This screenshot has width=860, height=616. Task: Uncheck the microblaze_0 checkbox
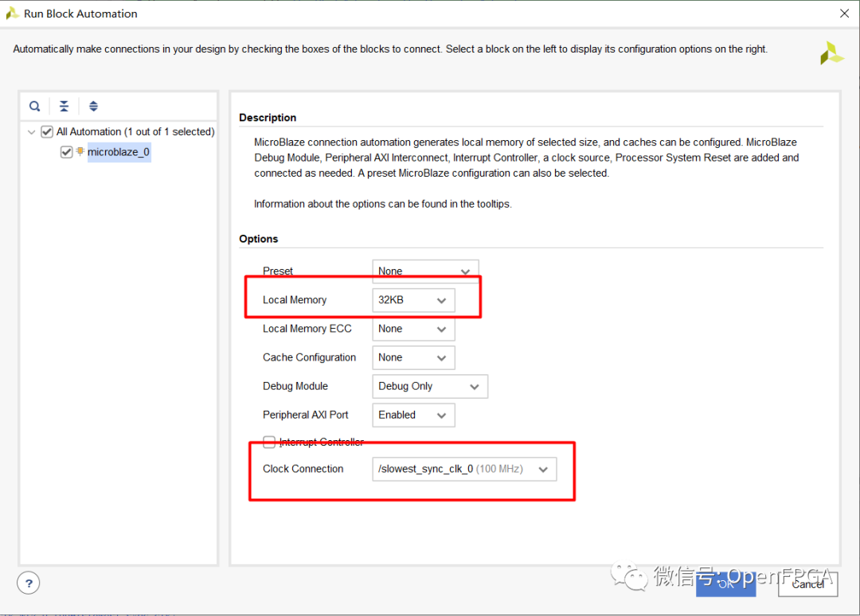click(x=66, y=152)
